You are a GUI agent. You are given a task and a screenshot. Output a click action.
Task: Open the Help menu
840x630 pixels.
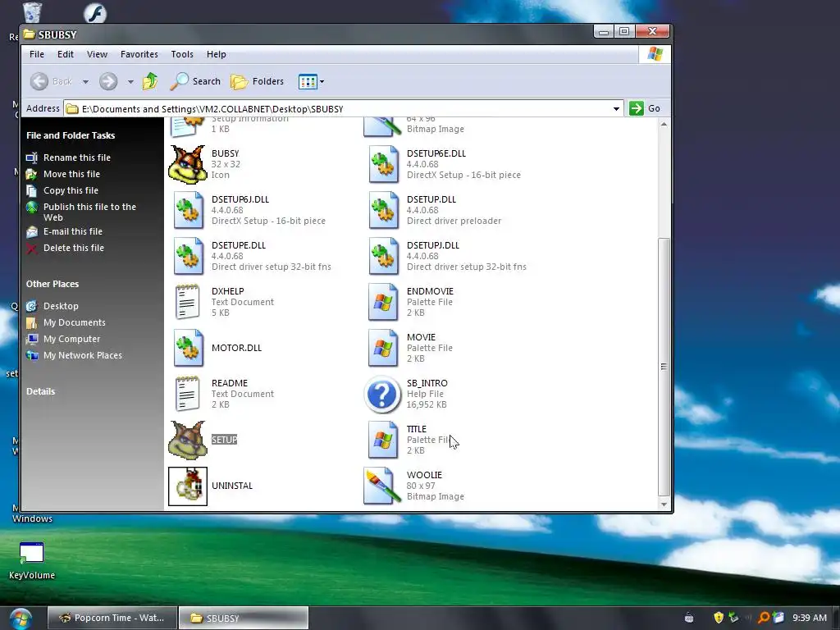(217, 54)
